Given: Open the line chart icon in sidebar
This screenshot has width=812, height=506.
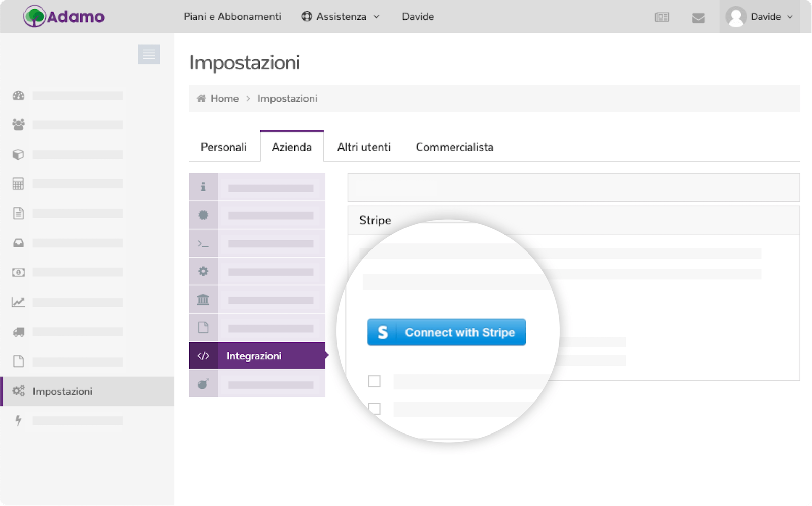Looking at the screenshot, I should point(18,302).
